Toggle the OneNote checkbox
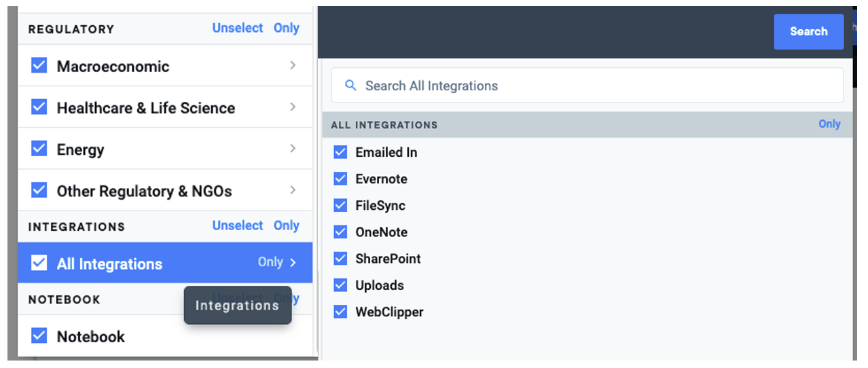Viewport: 868px width, 368px height. tap(340, 232)
